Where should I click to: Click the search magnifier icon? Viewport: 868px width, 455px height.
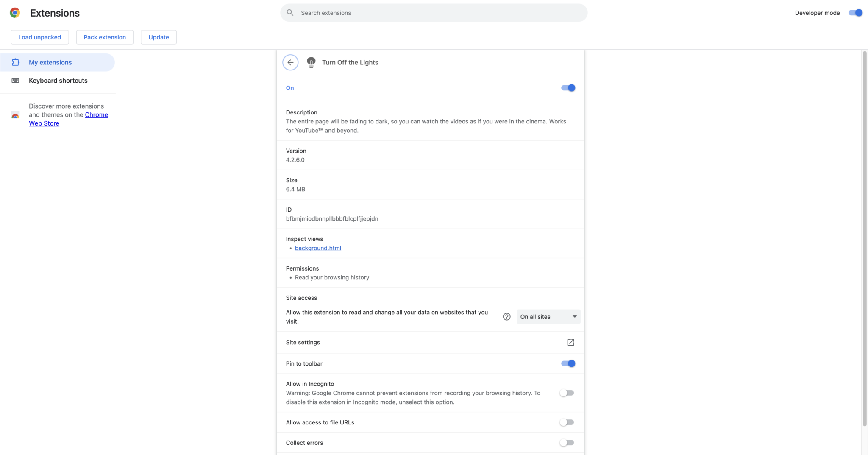pos(290,13)
